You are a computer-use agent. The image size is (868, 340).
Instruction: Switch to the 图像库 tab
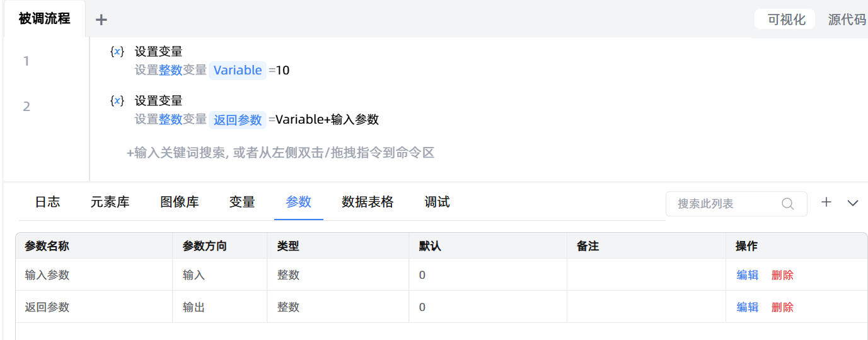179,202
